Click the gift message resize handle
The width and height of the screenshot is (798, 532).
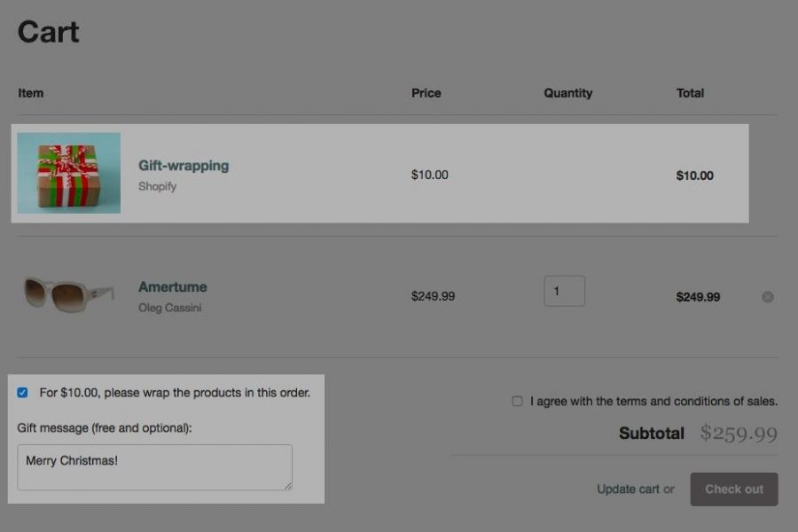[x=287, y=484]
